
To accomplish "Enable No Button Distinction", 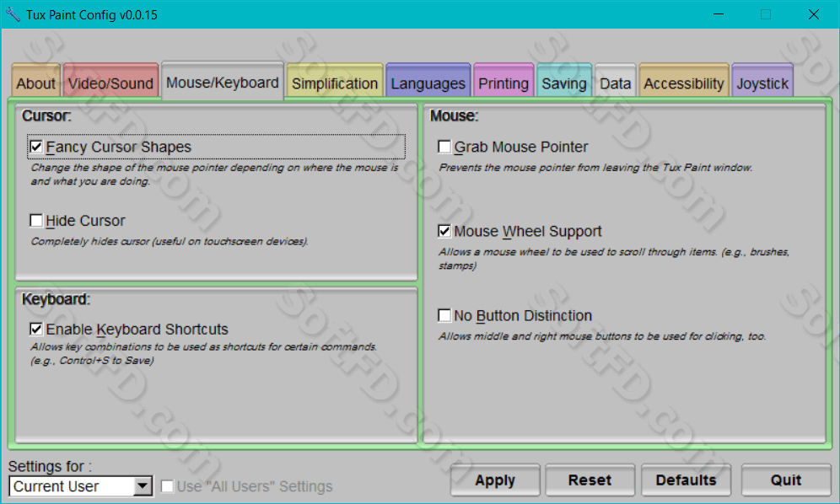I will [x=444, y=315].
